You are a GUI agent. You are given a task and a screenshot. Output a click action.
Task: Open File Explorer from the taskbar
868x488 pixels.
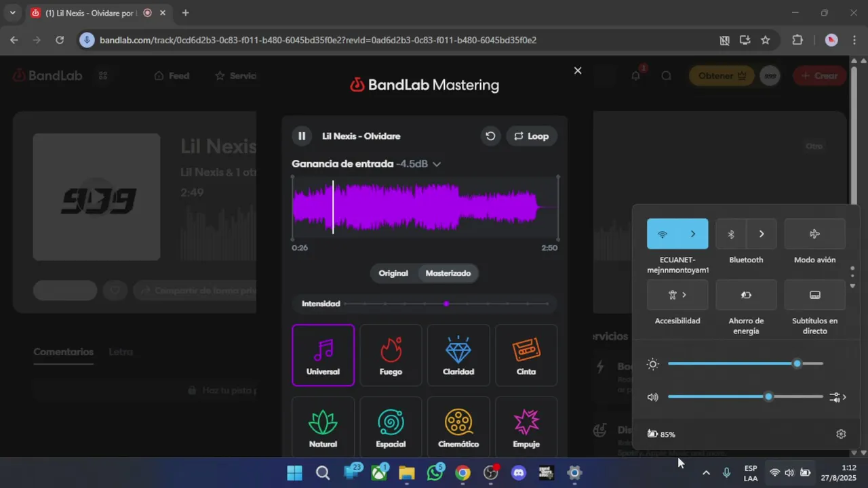point(406,473)
